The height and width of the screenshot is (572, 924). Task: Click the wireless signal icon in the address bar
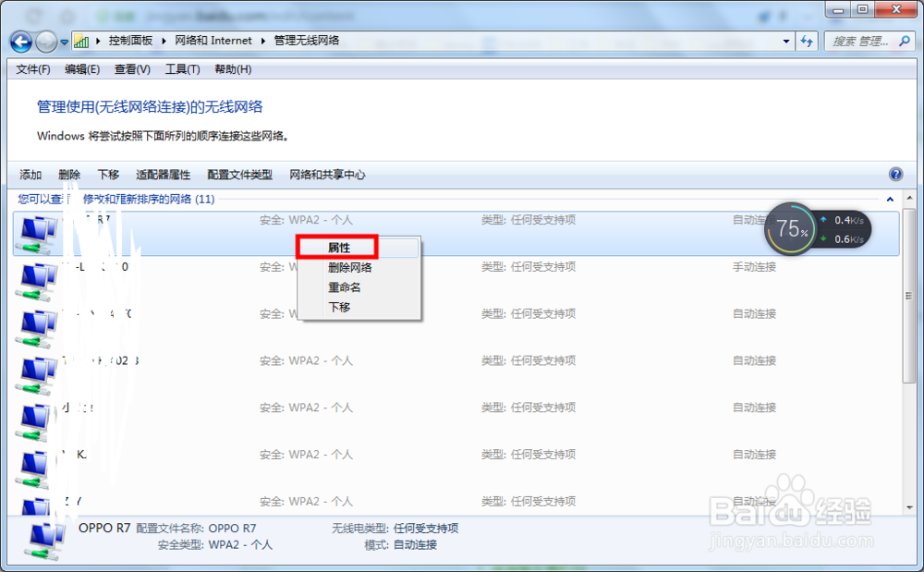tap(81, 41)
